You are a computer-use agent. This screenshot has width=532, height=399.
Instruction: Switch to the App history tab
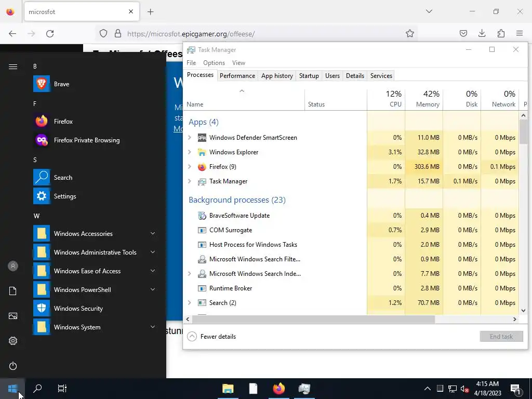coord(277,76)
